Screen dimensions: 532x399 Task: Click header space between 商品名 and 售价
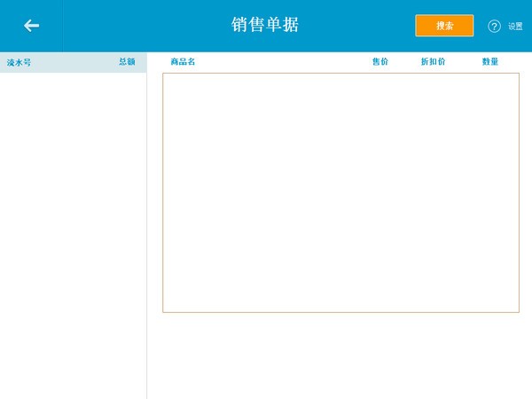pos(284,62)
